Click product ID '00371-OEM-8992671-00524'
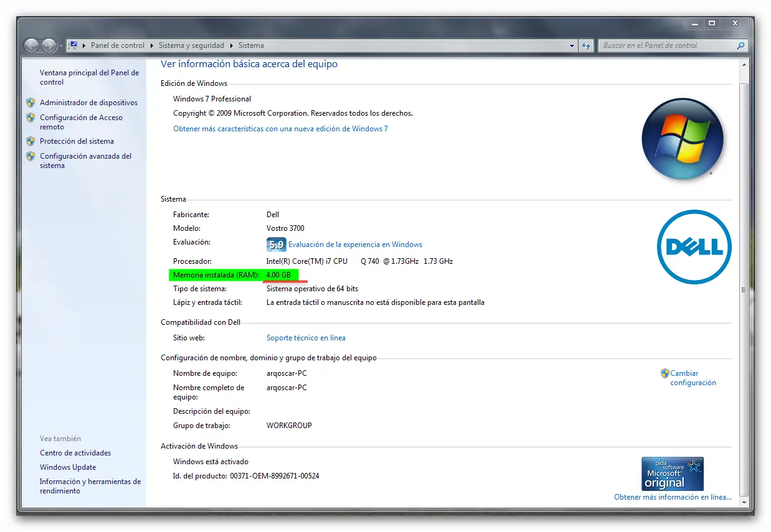Screen dimensions: 771x532 click(x=275, y=476)
